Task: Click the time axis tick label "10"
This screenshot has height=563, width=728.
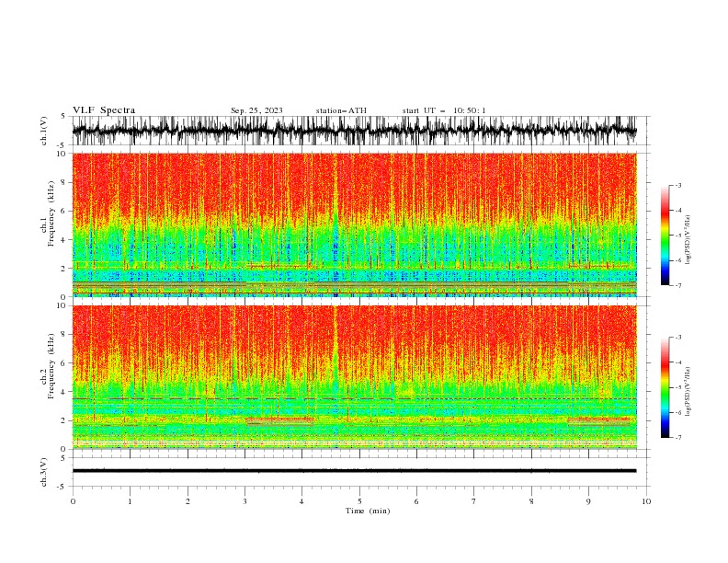Action: (646, 501)
